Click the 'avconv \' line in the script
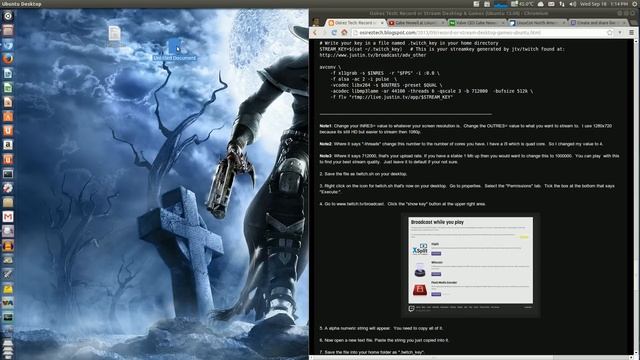The height and width of the screenshot is (360, 640). 330,67
